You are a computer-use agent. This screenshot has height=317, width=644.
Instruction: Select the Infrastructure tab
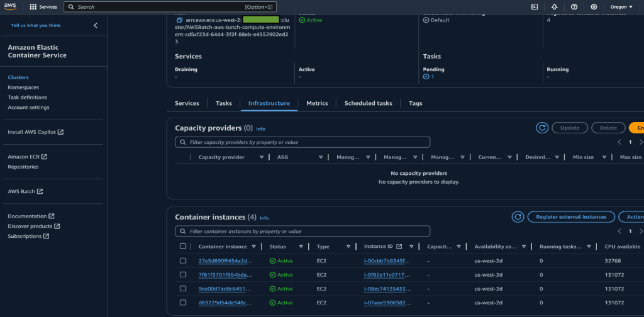pyautogui.click(x=269, y=104)
